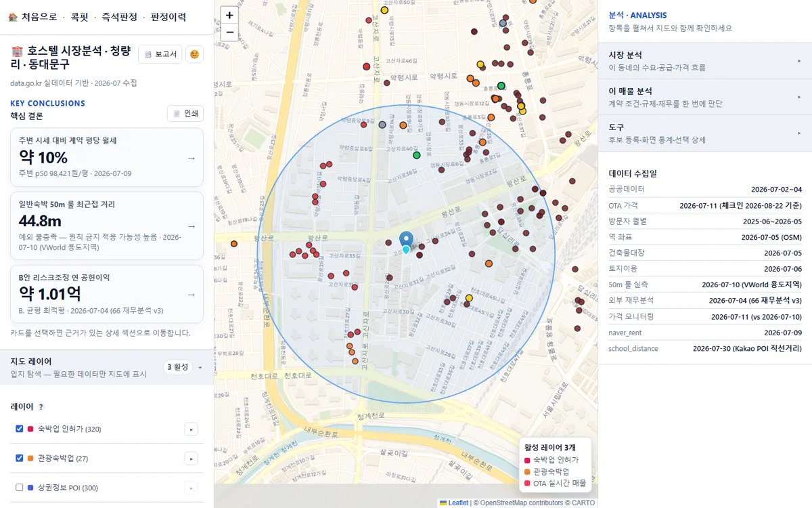The height and width of the screenshot is (508, 812).
Task: Click the 분석 · ANALYSIS heading
Action: coord(637,15)
